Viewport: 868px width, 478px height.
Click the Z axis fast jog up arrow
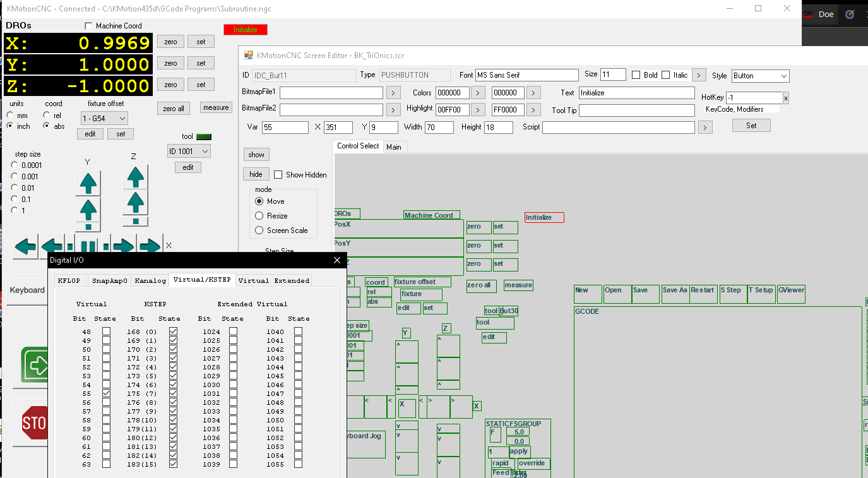(x=136, y=177)
